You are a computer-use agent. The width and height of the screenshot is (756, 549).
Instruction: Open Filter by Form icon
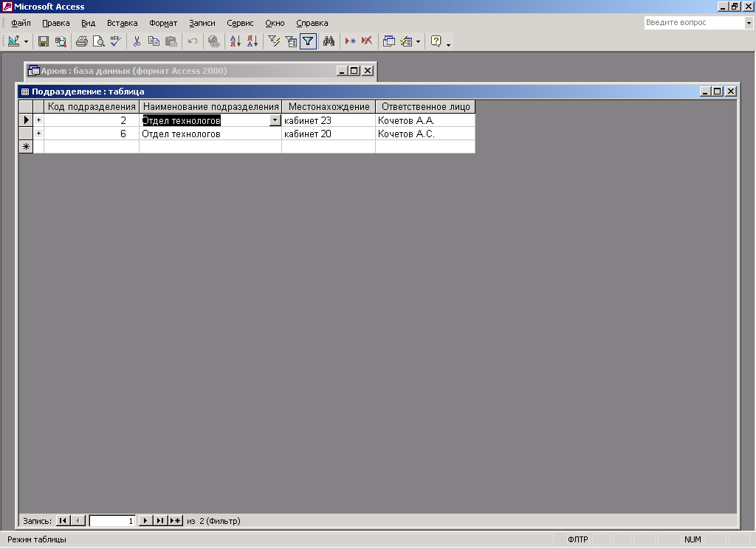(x=291, y=41)
